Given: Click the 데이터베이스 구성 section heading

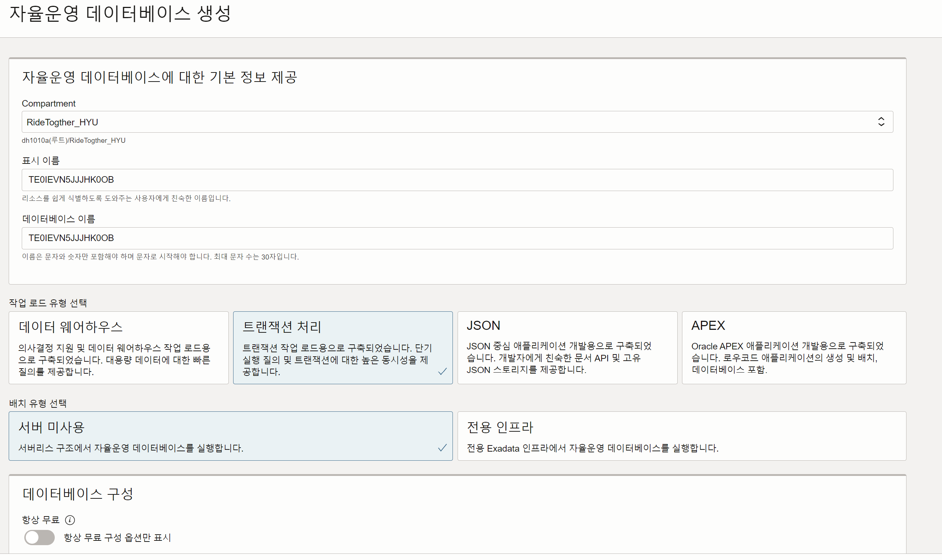Looking at the screenshot, I should point(78,494).
